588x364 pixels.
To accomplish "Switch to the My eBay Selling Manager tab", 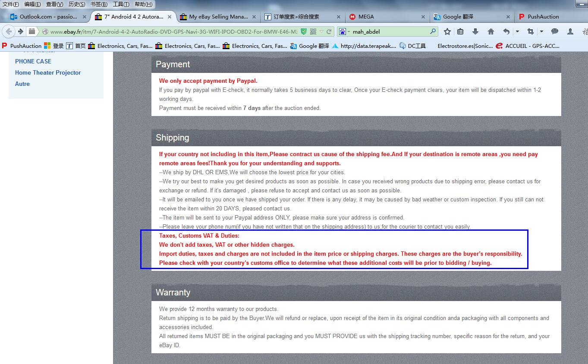I will [x=218, y=17].
